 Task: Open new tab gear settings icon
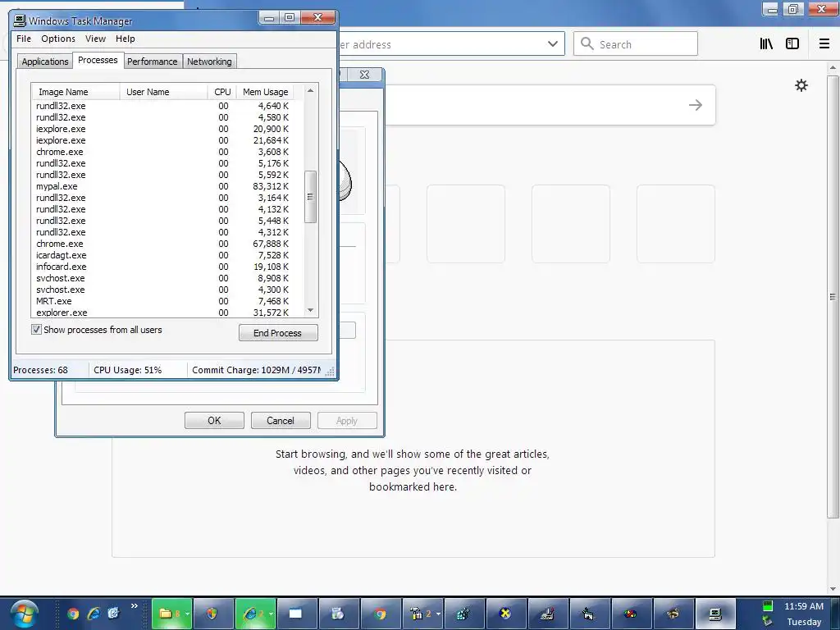[801, 85]
